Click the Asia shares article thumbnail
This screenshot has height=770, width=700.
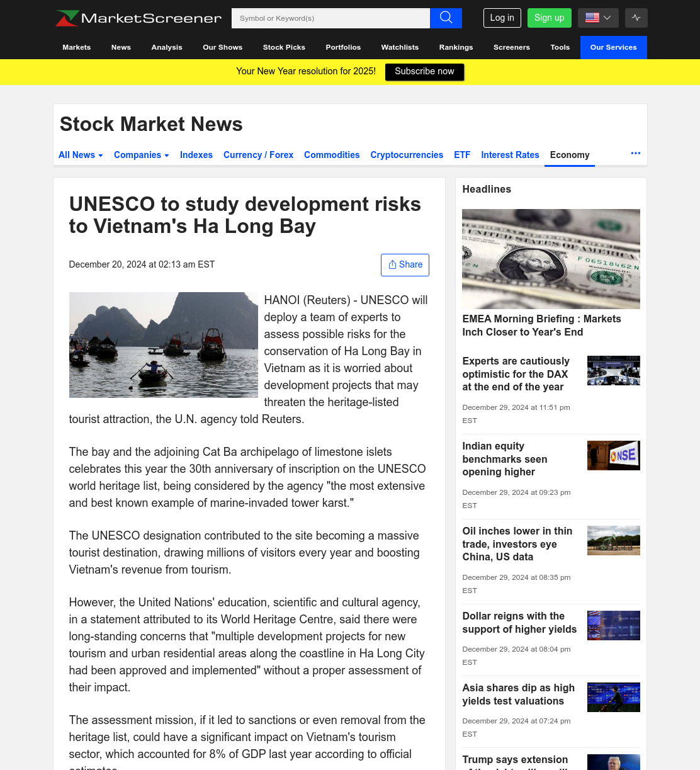tap(614, 697)
